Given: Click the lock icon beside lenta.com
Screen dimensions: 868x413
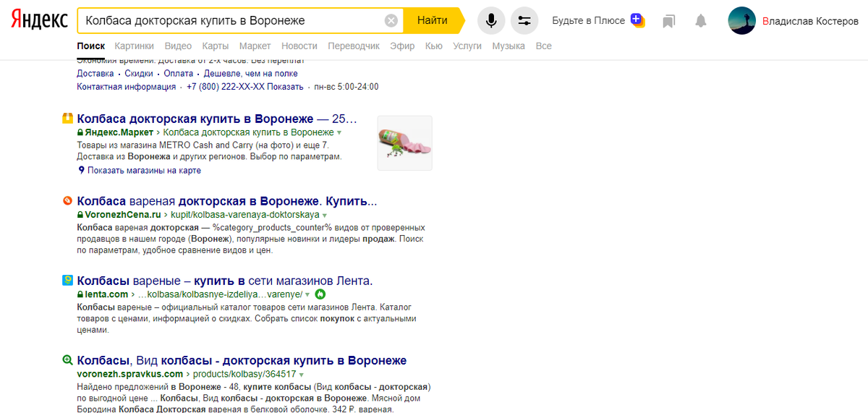Looking at the screenshot, I should click(80, 294).
